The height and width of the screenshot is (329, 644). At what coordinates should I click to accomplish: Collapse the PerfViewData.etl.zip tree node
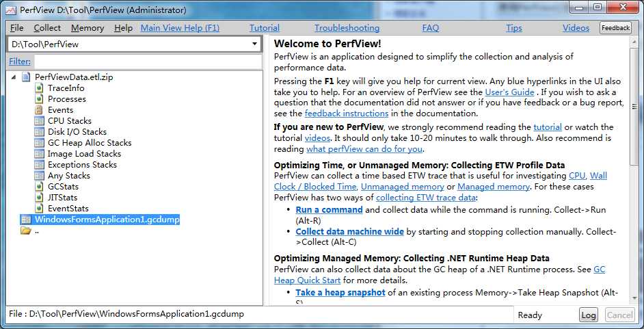pyautogui.click(x=14, y=77)
